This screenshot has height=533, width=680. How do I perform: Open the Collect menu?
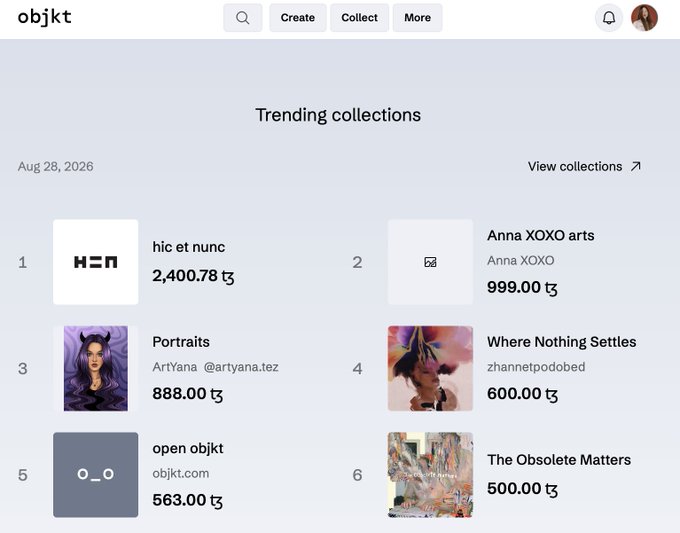360,18
